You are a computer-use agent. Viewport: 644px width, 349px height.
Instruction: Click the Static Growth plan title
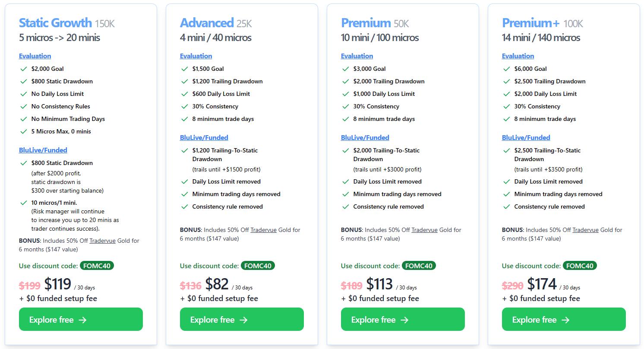55,23
